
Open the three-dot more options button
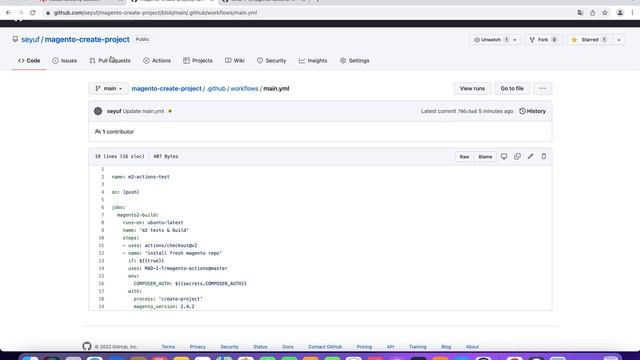(x=542, y=88)
